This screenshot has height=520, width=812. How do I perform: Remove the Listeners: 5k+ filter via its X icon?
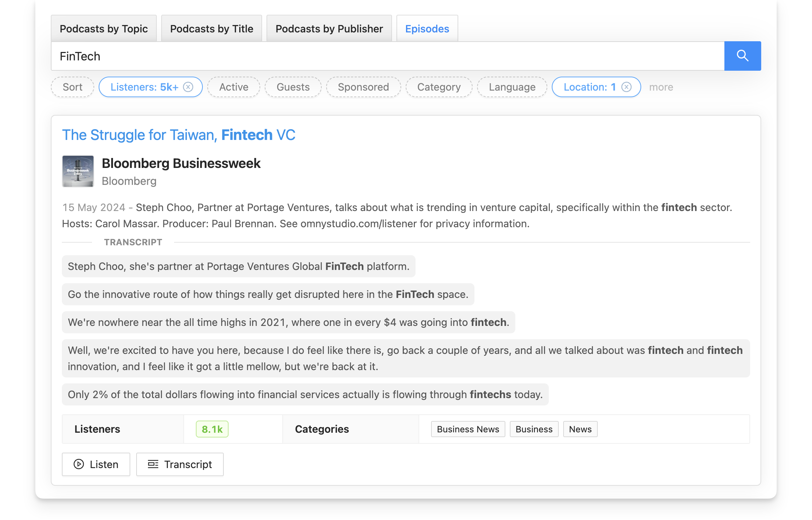pyautogui.click(x=188, y=87)
